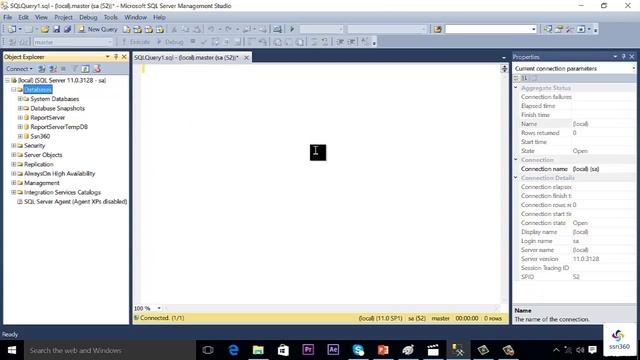
Task: Click the Undo icon in the toolbar
Action: tap(211, 29)
